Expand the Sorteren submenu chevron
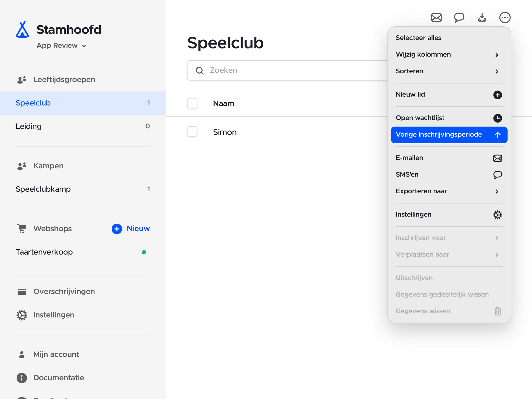This screenshot has width=532, height=399. 497,71
